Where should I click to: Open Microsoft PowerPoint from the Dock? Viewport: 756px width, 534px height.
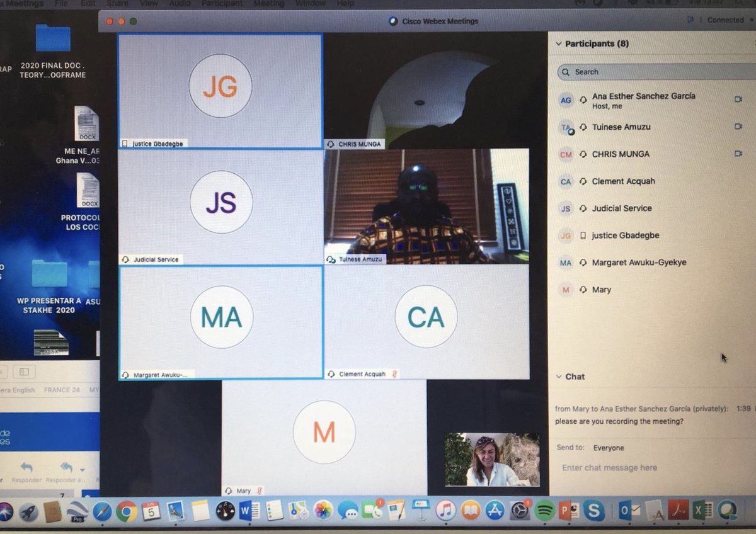(569, 511)
